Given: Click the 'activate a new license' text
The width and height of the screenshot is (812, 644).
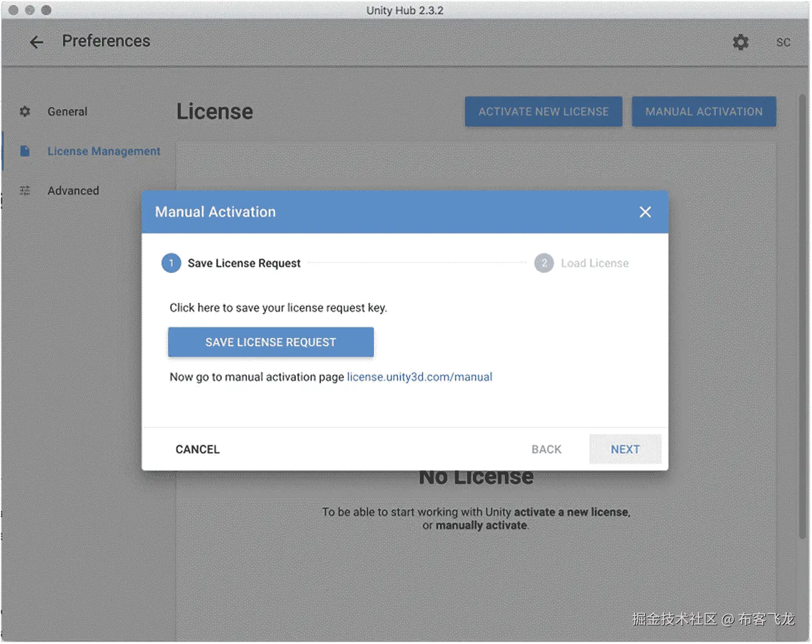Looking at the screenshot, I should tap(572, 512).
